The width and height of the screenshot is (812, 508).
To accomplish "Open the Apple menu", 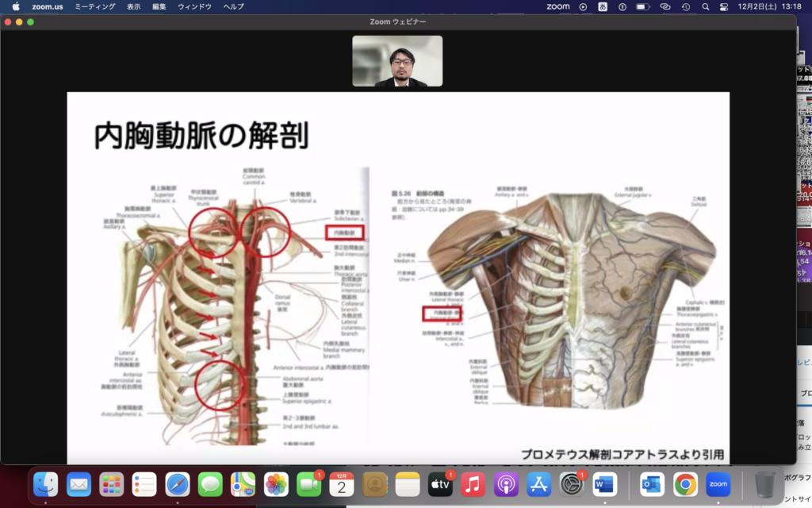I will tap(16, 6).
